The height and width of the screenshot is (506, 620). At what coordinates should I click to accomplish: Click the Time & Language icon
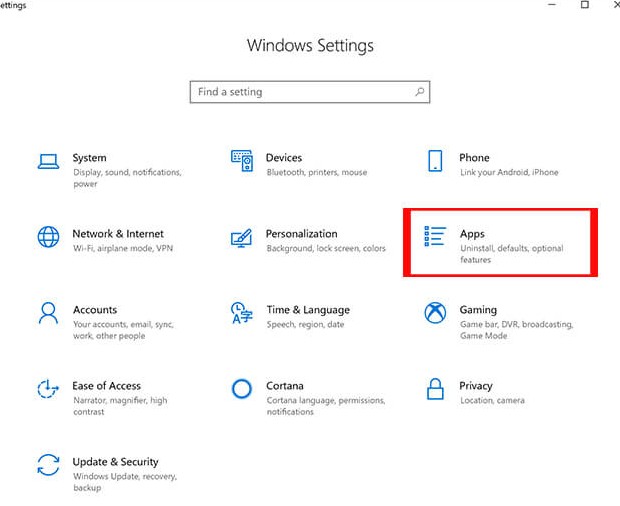pyautogui.click(x=242, y=313)
